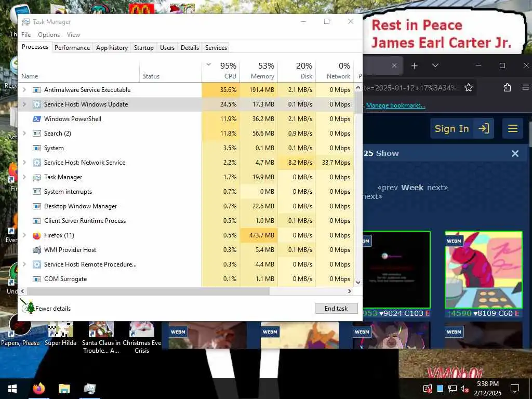Click the Client Server Runtime Process icon
532x399 pixels.
37,221
